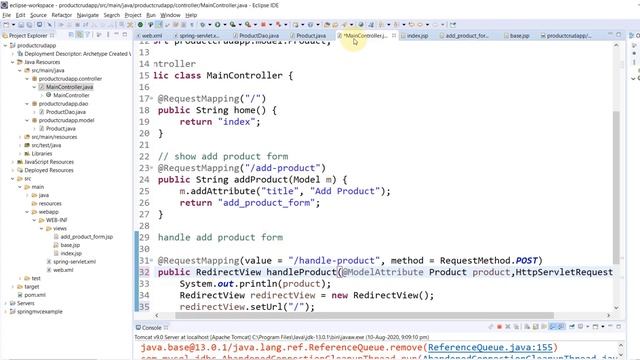Click the Clear Console icon
This screenshot has height=360, width=640.
click(x=527, y=327)
